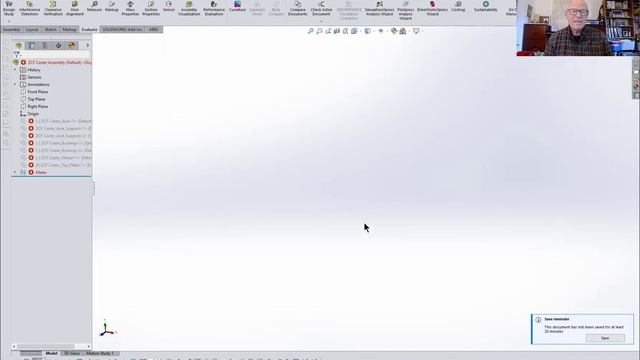640x360 pixels.
Task: Switch to the FeatureManager Design Tree tab
Action: (18, 45)
